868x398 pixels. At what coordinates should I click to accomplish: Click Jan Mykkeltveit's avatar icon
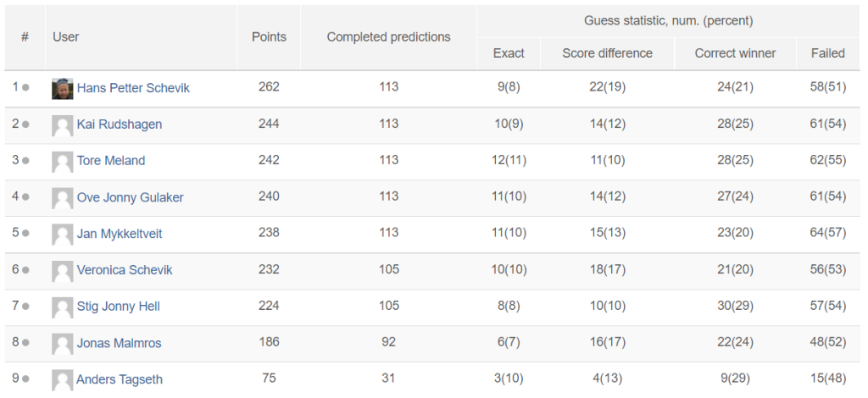[63, 235]
